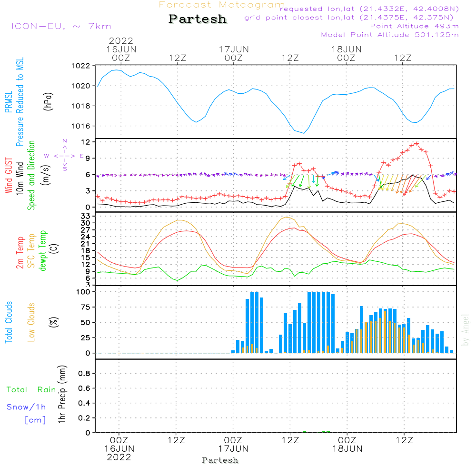Image resolution: width=476 pixels, height=476 pixels.
Task: Click the '1022' pressure axis value
Action: [81, 66]
